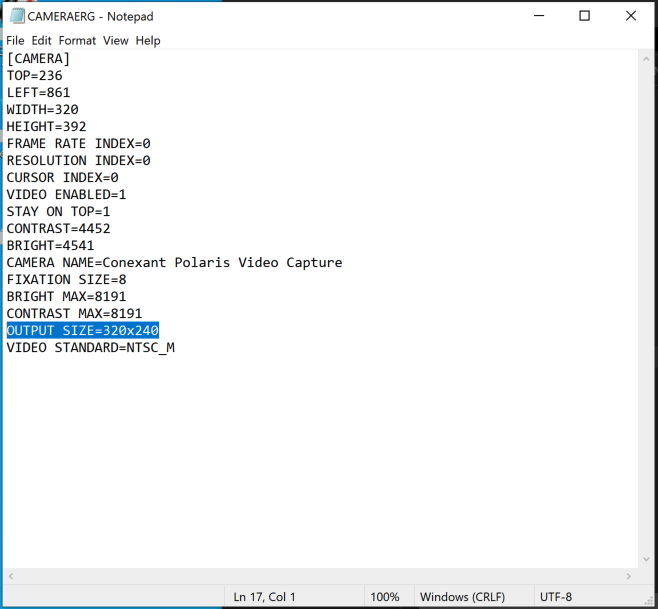Minimize the Notepad window
658x609 pixels.
pyautogui.click(x=539, y=16)
